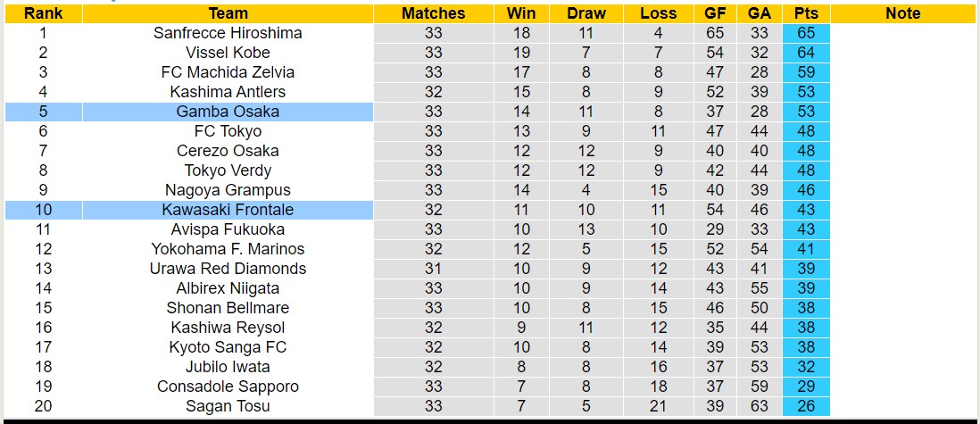Screen dimensions: 980x424
Task: Click the Draw column header
Action: [586, 13]
